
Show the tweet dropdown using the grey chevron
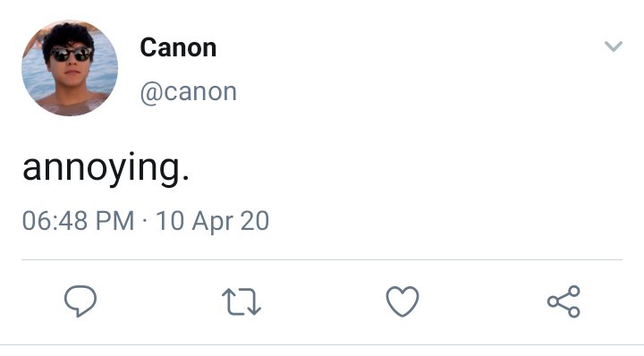(x=614, y=46)
